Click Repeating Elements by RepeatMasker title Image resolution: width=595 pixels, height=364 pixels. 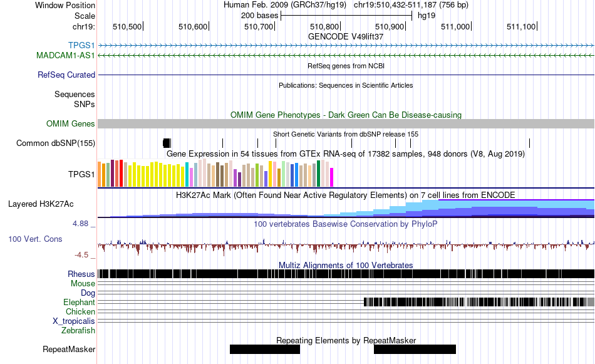pos(346,340)
